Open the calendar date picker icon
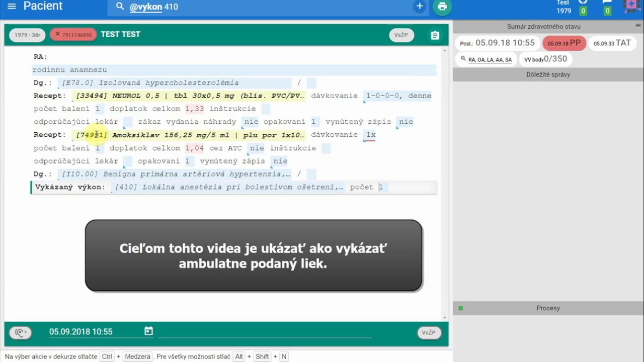Viewport: 644px width, 362px height. (x=148, y=331)
